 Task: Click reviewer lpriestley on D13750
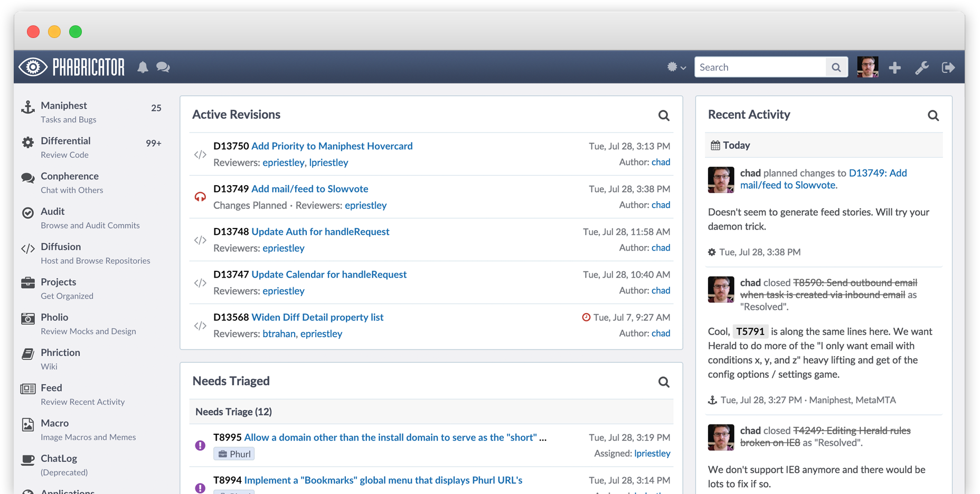click(328, 163)
